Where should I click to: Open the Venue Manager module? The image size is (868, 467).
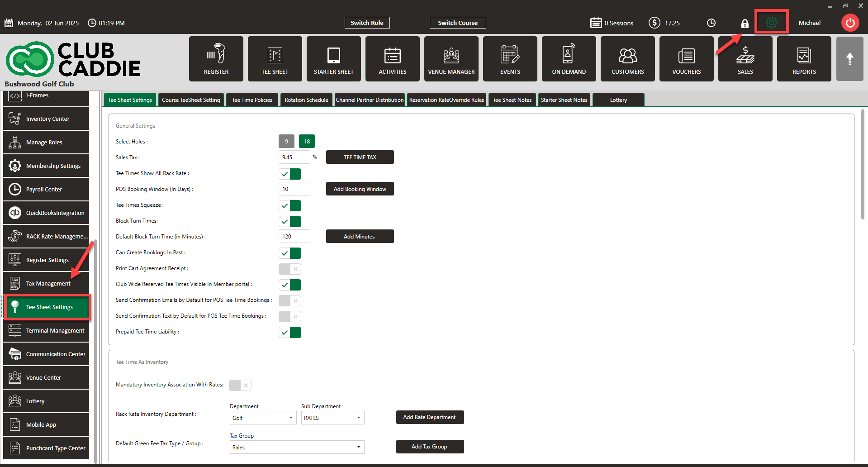[451, 59]
